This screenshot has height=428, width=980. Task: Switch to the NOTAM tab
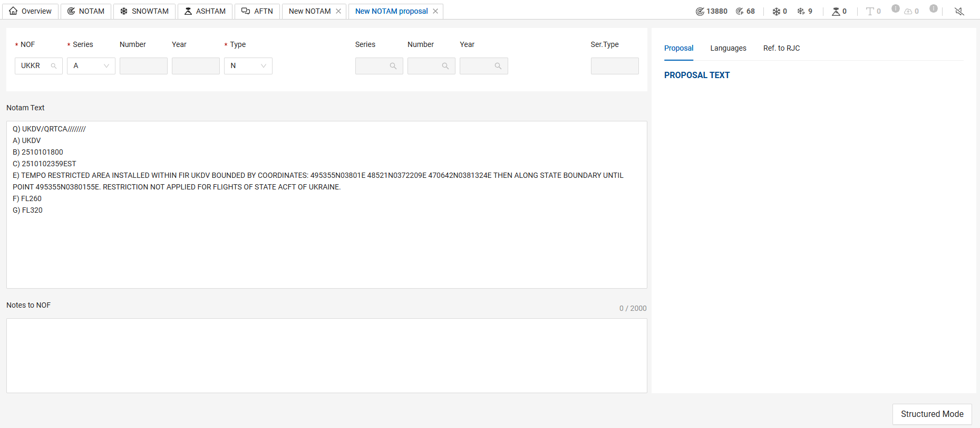[x=86, y=11]
